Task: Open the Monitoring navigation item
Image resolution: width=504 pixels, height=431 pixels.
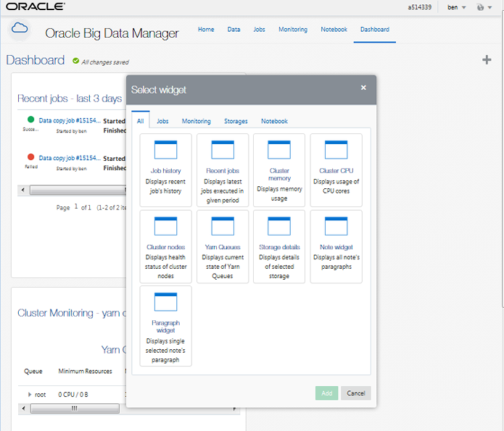Action: [293, 30]
